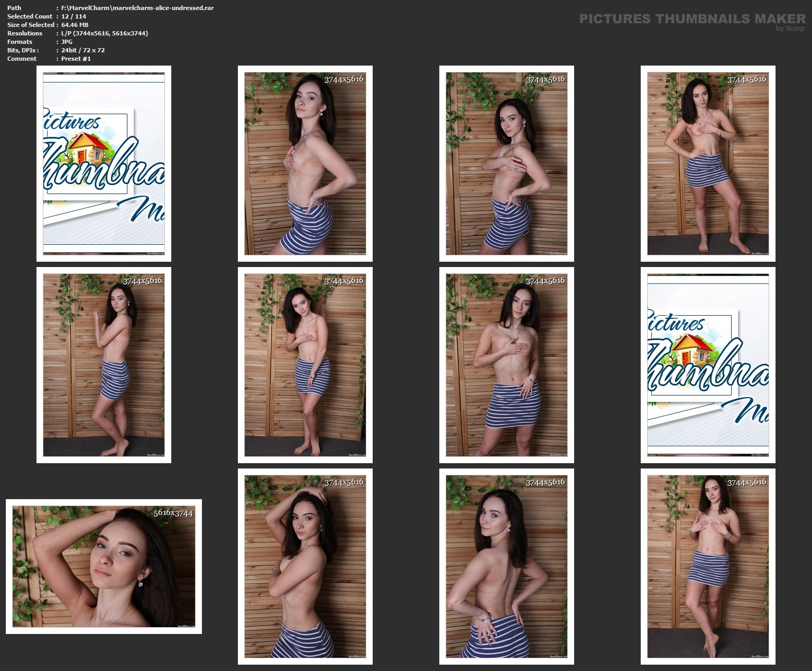812x671 pixels.
Task: Click the Size of Selected 64.46 MB value
Action: click(75, 25)
